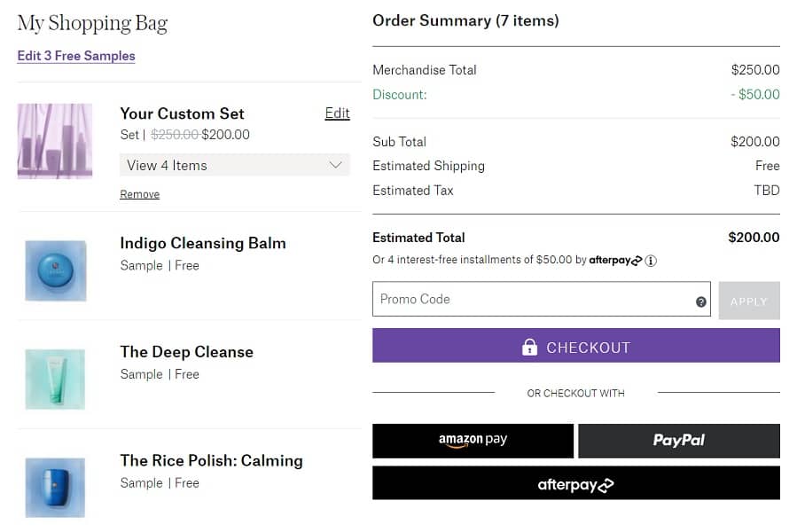Click The Rice Polish Calming sample image
797x532 pixels.
[x=55, y=487]
